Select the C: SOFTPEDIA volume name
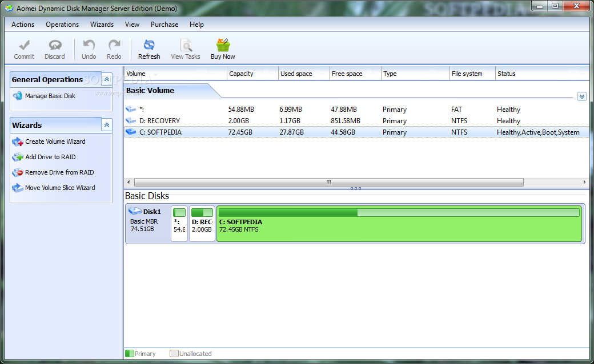This screenshot has width=594, height=364. [x=160, y=132]
